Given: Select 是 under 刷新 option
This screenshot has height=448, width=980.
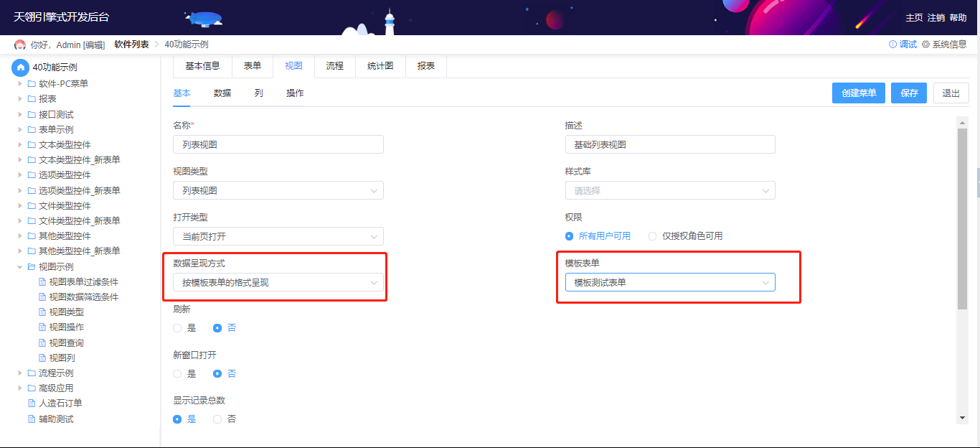Looking at the screenshot, I should pos(177,328).
